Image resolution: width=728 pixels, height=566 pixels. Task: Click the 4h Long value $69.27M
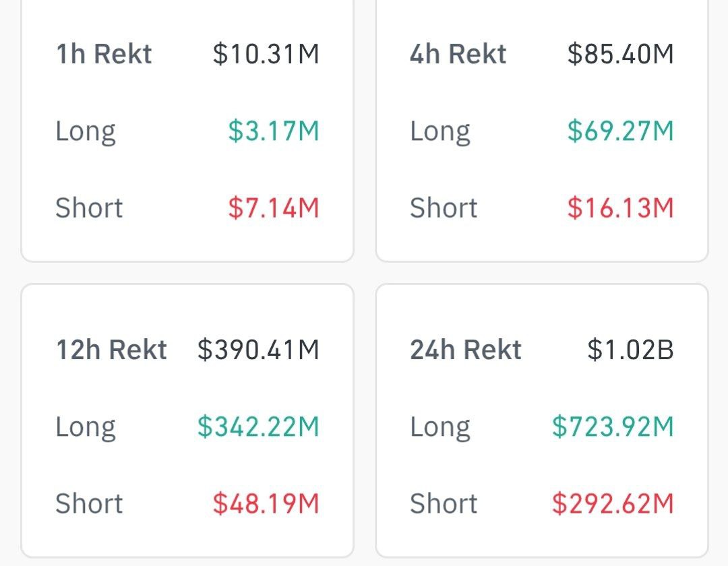tap(620, 131)
